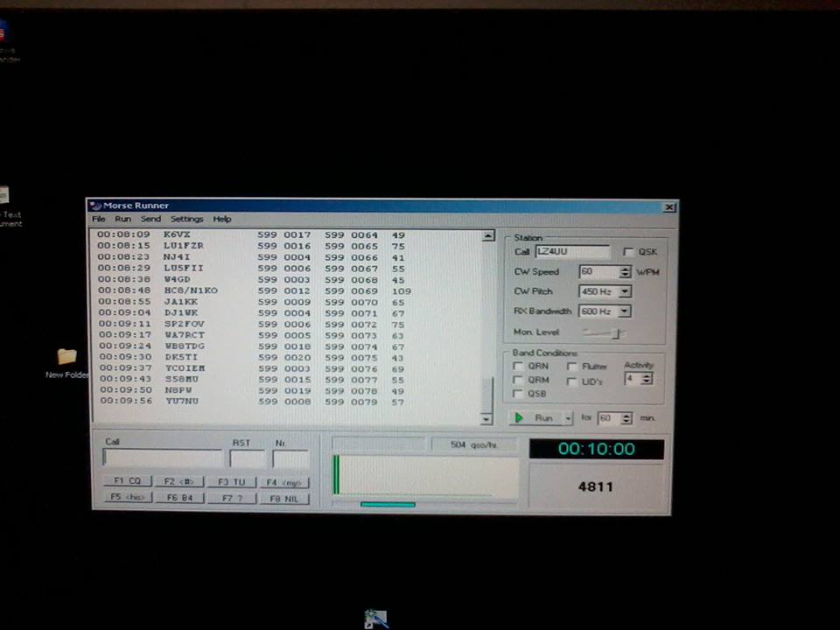Viewport: 840px width, 630px height.
Task: Enable the QRN band condition
Action: [518, 366]
